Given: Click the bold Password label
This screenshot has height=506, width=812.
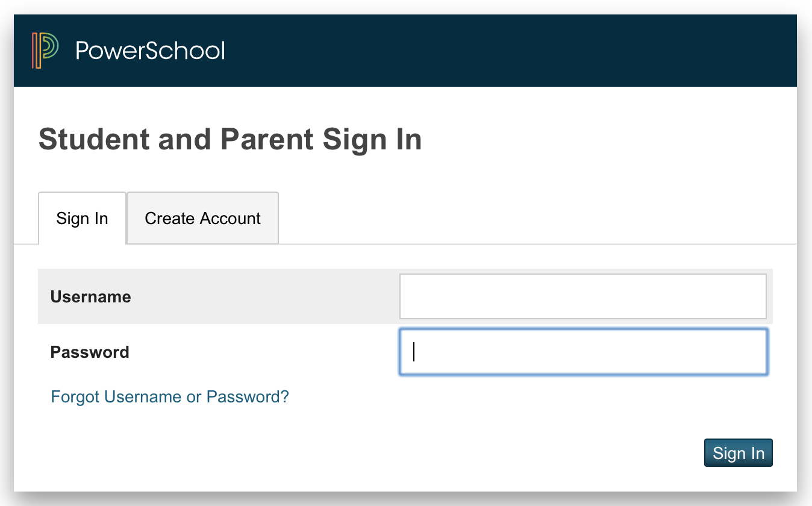Looking at the screenshot, I should coord(90,352).
